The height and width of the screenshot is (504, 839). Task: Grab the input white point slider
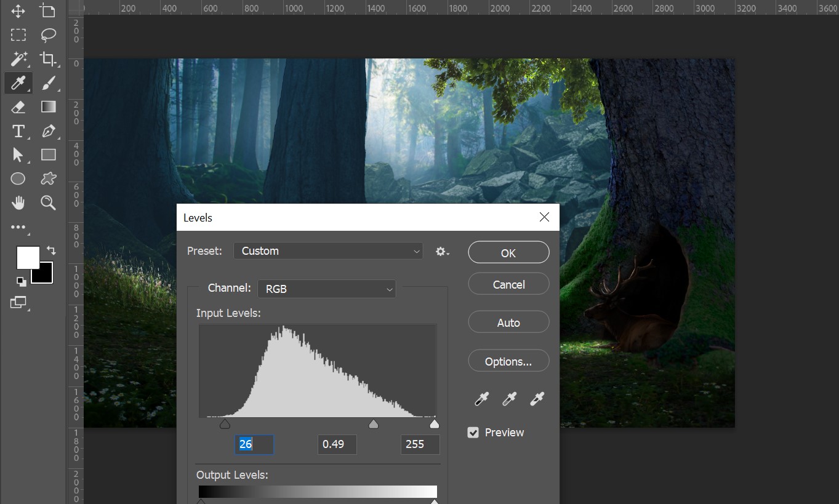[435, 423]
